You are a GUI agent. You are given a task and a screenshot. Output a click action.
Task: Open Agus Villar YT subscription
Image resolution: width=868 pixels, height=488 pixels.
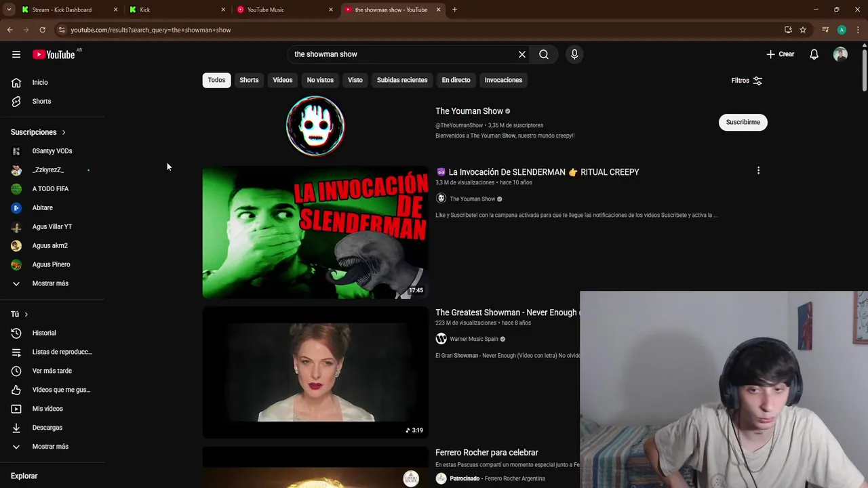coord(52,226)
